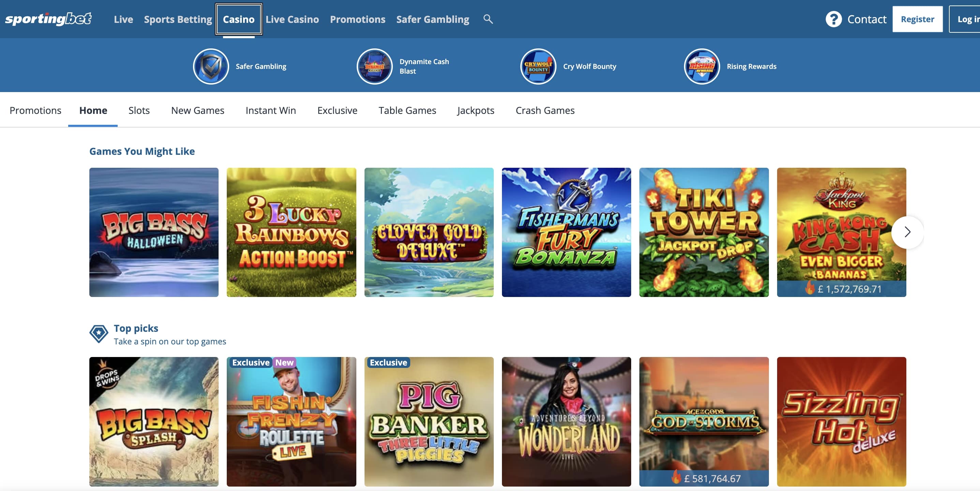Viewport: 980px width, 491px height.
Task: Switch to the Slots tab
Action: point(139,110)
